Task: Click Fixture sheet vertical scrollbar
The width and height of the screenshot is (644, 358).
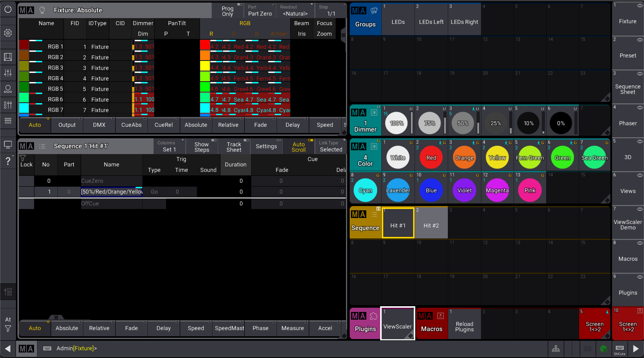Action: pyautogui.click(x=343, y=35)
